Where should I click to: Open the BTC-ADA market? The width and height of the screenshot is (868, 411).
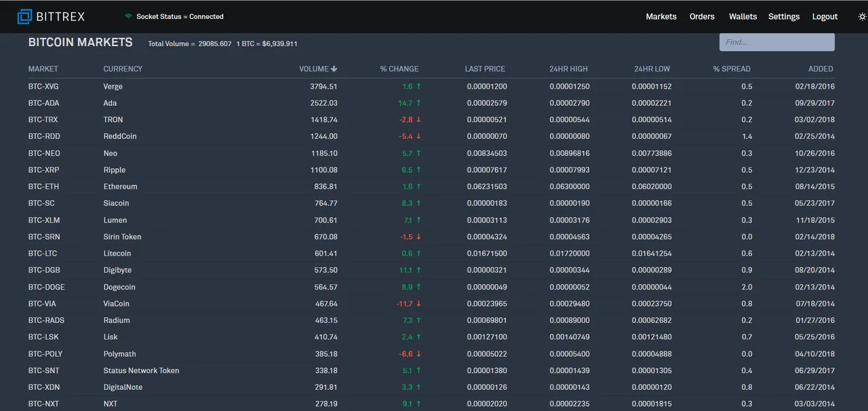click(43, 103)
